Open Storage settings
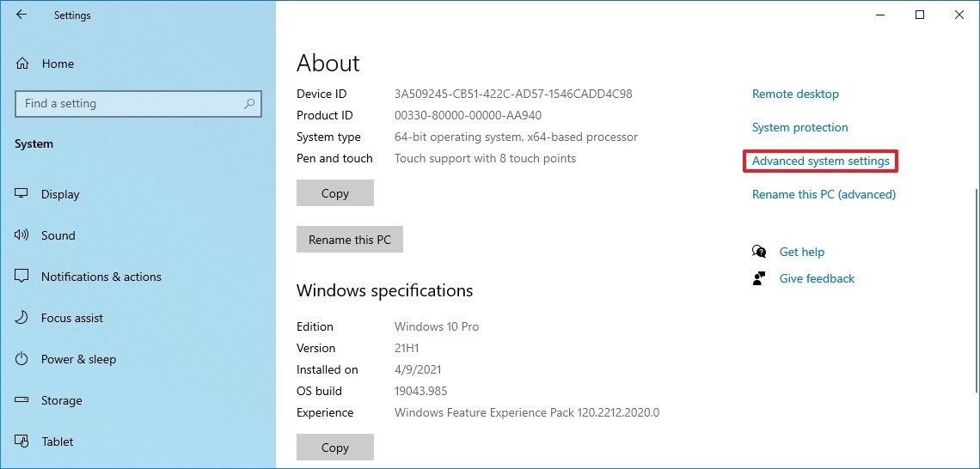 61,400
